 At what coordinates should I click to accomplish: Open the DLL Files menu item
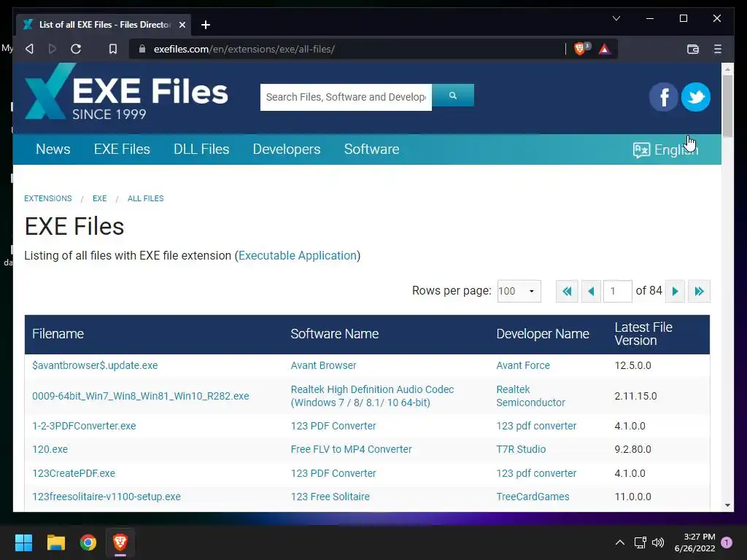[x=201, y=149]
